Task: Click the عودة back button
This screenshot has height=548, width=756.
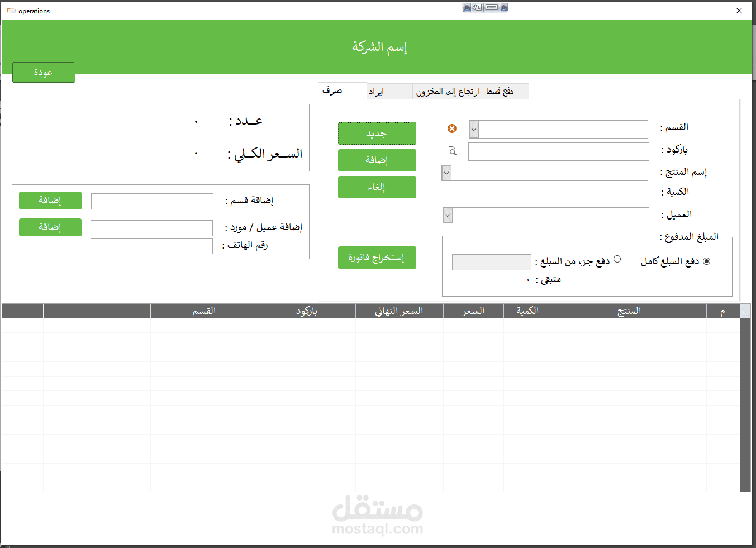Action: point(44,72)
